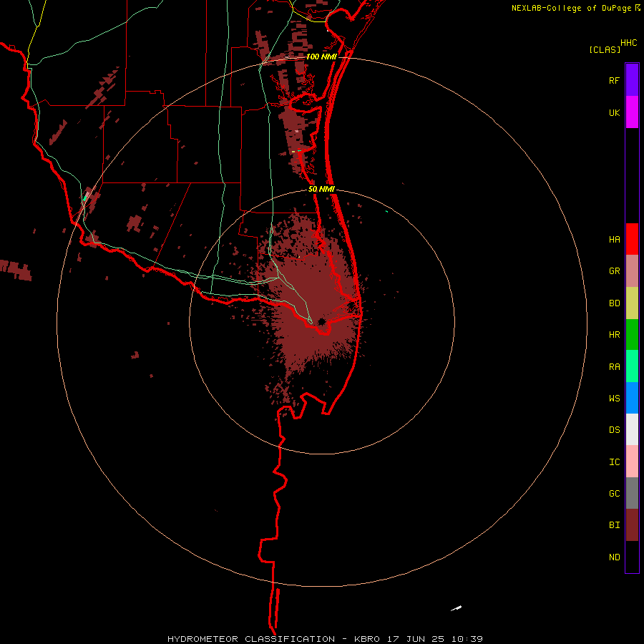Click the UK magenta color swatch
This screenshot has width=644, height=644.
(x=632, y=112)
